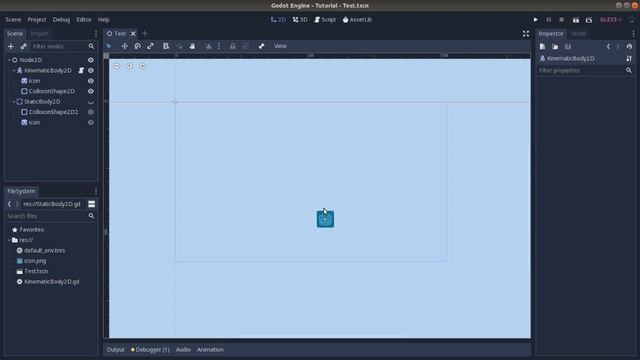This screenshot has width=640, height=360.
Task: Toggle visibility of Node2D
Action: coord(91,60)
